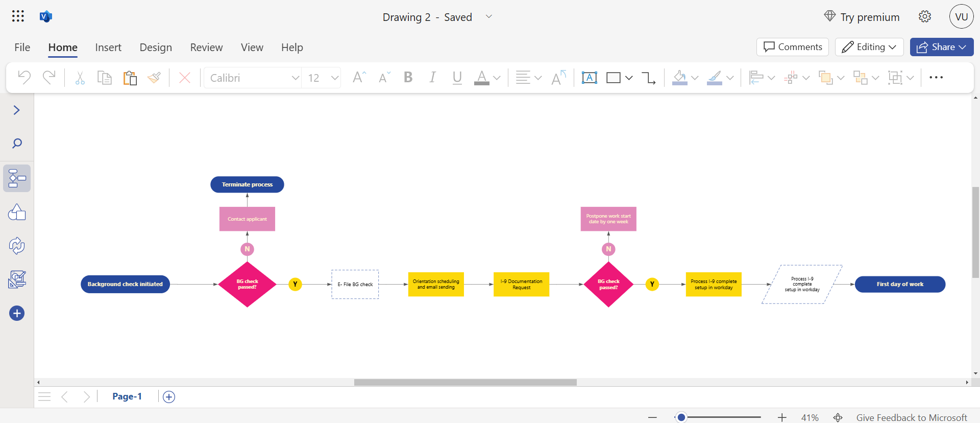Open text alignment options
This screenshot has height=423, width=980.
point(528,78)
